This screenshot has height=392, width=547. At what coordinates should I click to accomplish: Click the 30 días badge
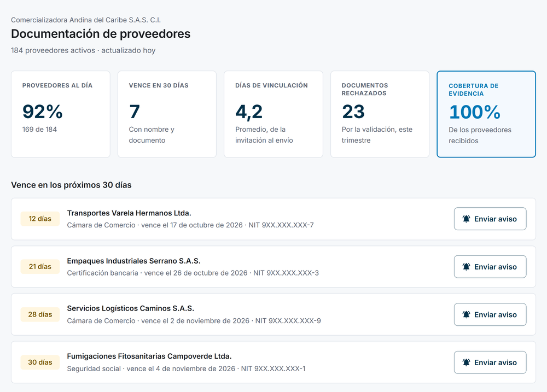click(x=40, y=362)
